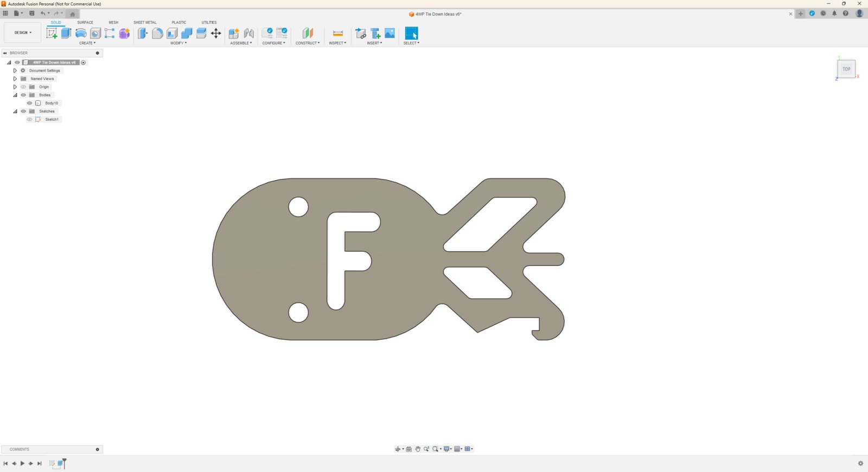Jump to the timeline start
Viewport: 868px width, 472px height.
coord(5,463)
